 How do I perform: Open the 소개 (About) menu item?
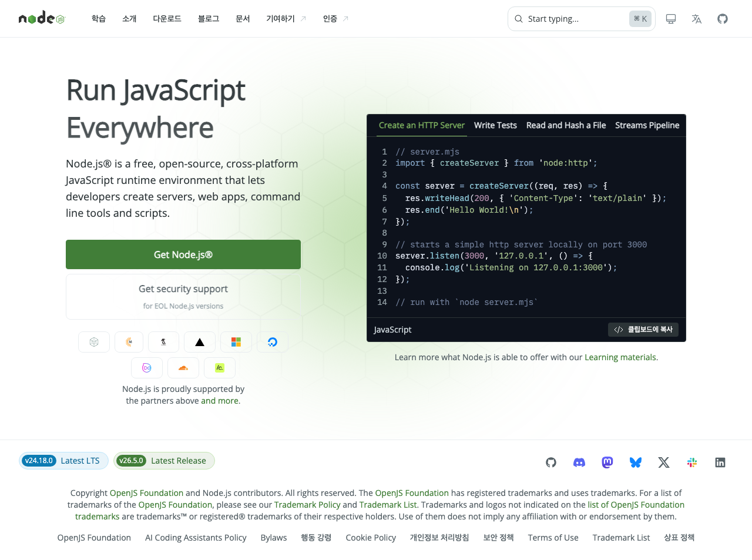(x=129, y=19)
